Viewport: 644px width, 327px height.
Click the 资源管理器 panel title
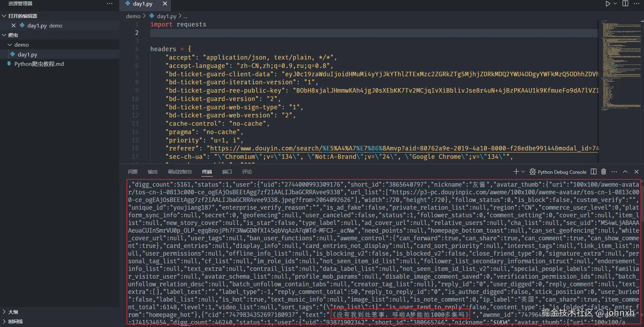tap(20, 3)
